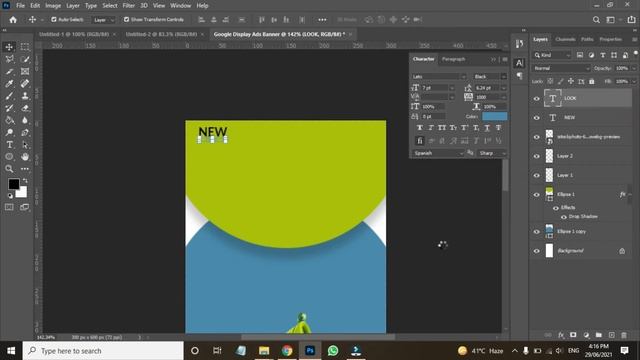Open the Image menu
Image resolution: width=640 pixels, height=360 pixels.
tap(53, 6)
